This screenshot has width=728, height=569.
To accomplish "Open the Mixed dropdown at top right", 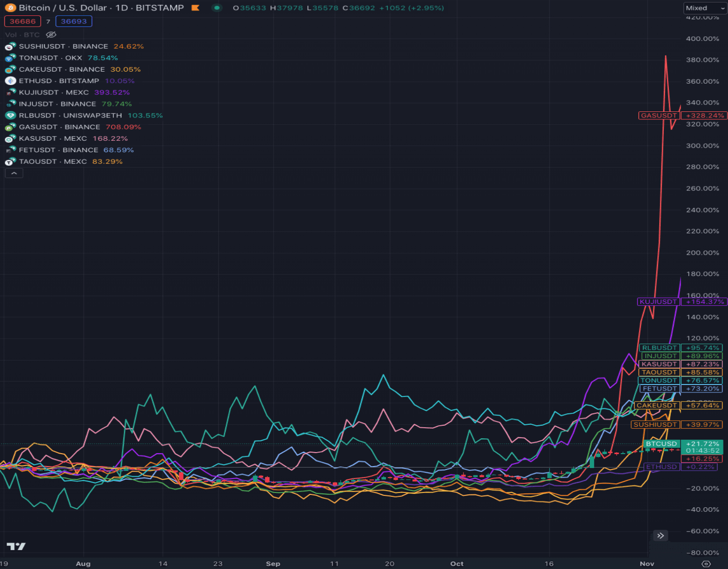I will [705, 8].
